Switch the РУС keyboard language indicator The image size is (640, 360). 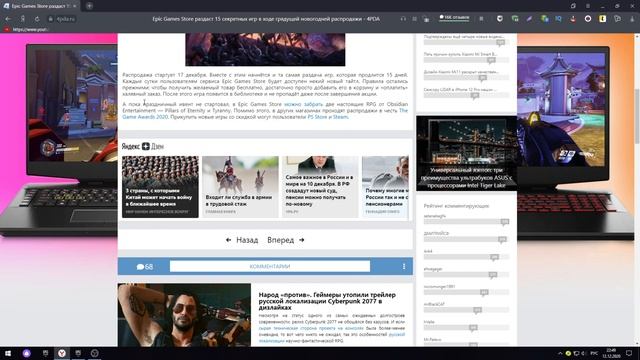pyautogui.click(x=594, y=353)
